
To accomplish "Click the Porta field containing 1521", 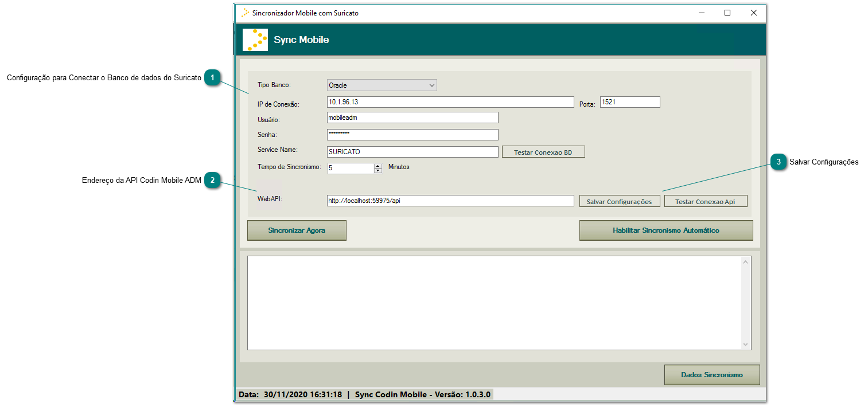I will pos(630,102).
